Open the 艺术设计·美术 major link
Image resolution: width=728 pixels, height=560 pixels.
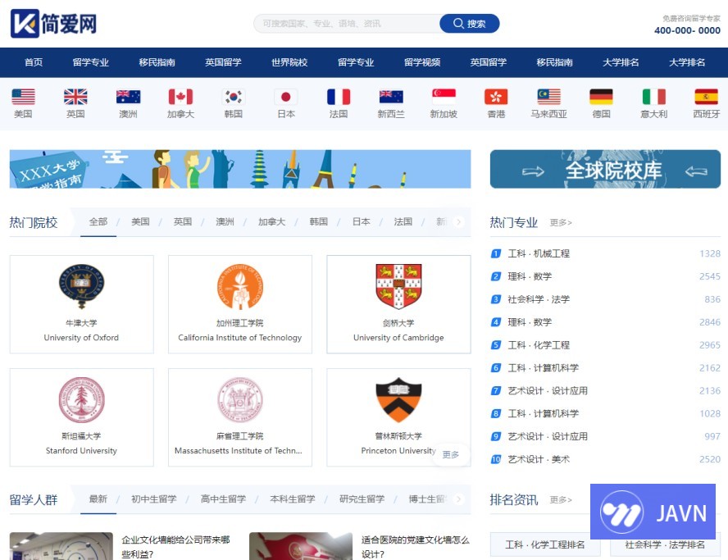pos(539,459)
